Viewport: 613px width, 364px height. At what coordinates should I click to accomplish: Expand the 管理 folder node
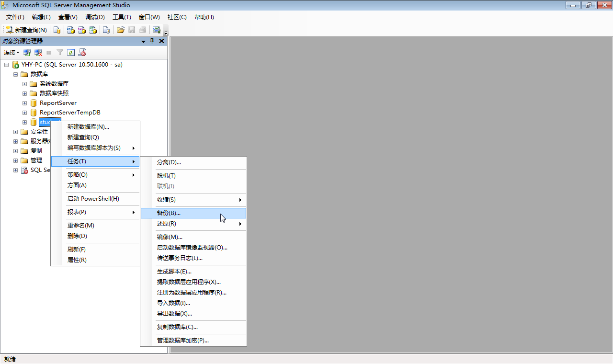pyautogui.click(x=15, y=160)
